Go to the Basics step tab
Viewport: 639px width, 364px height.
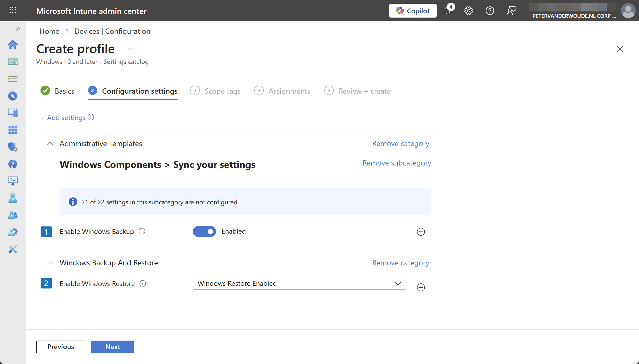click(64, 91)
